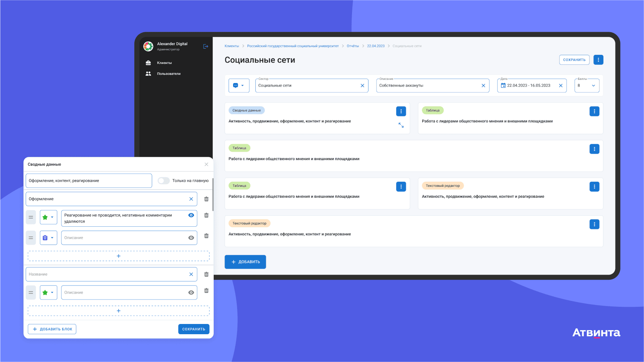Image resolution: width=644 pixels, height=362 pixels.
Task: Open Пользователи in the sidebar
Action: (169, 74)
